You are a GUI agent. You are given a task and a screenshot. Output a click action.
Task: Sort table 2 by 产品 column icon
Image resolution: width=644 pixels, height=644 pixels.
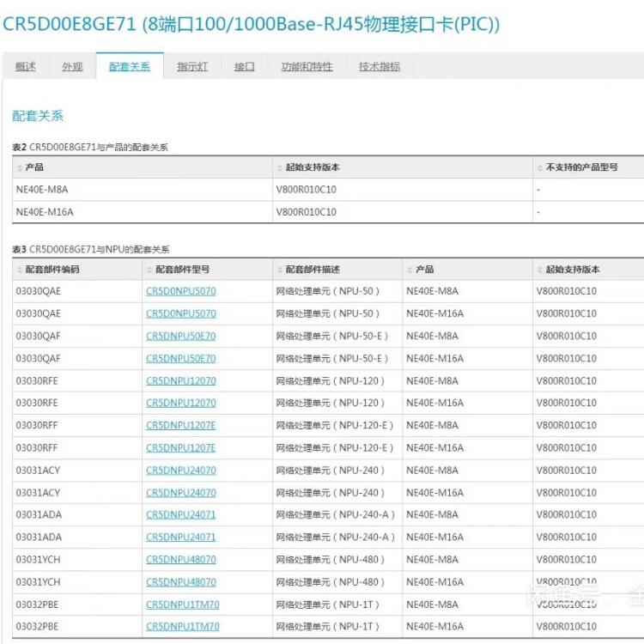click(x=19, y=167)
